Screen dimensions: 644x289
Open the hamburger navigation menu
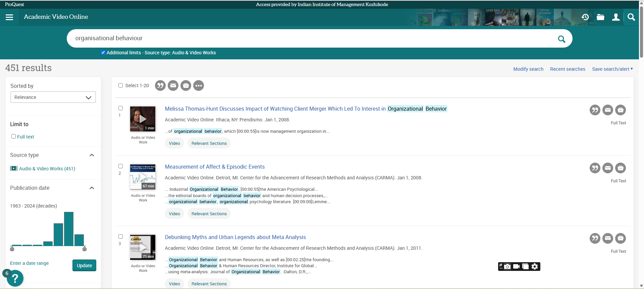(9, 17)
